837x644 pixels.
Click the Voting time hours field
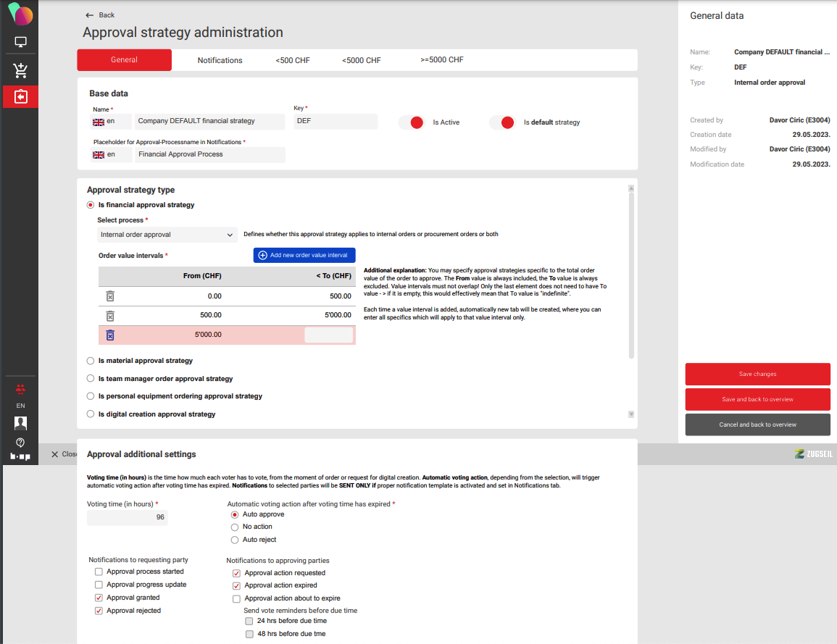(x=128, y=518)
